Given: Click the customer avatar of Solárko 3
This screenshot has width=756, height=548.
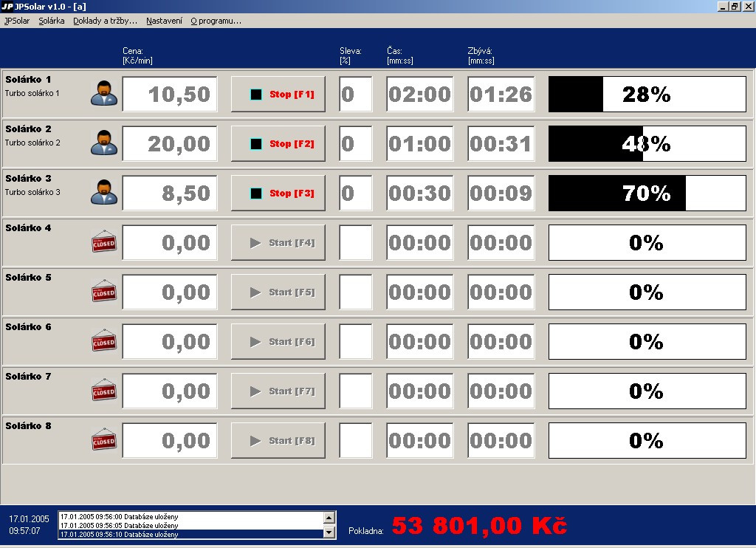Looking at the screenshot, I should coord(104,193).
